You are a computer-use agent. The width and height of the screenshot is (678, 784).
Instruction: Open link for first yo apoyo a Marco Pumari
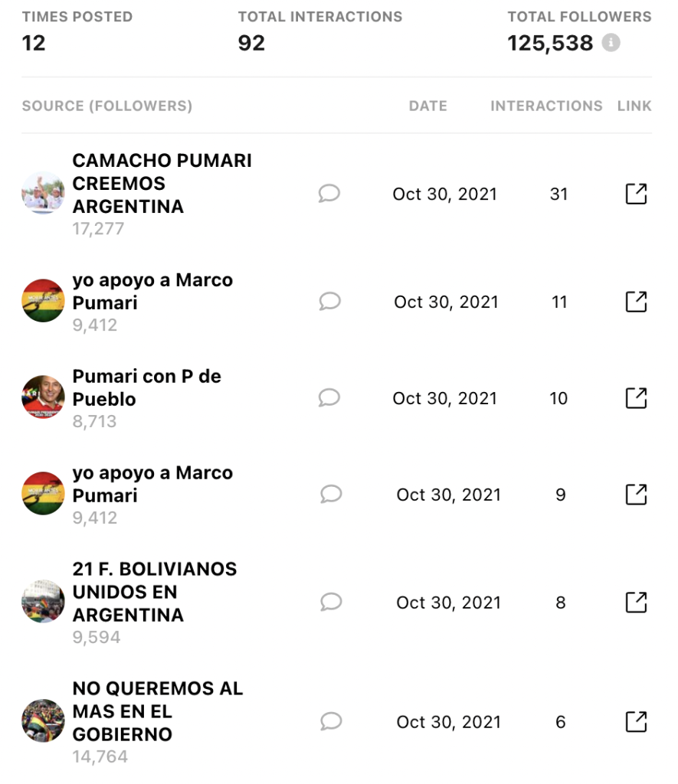pos(636,302)
